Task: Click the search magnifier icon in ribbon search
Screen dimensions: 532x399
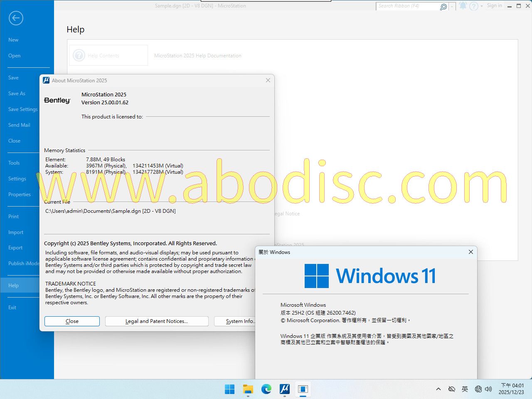Action: click(443, 7)
